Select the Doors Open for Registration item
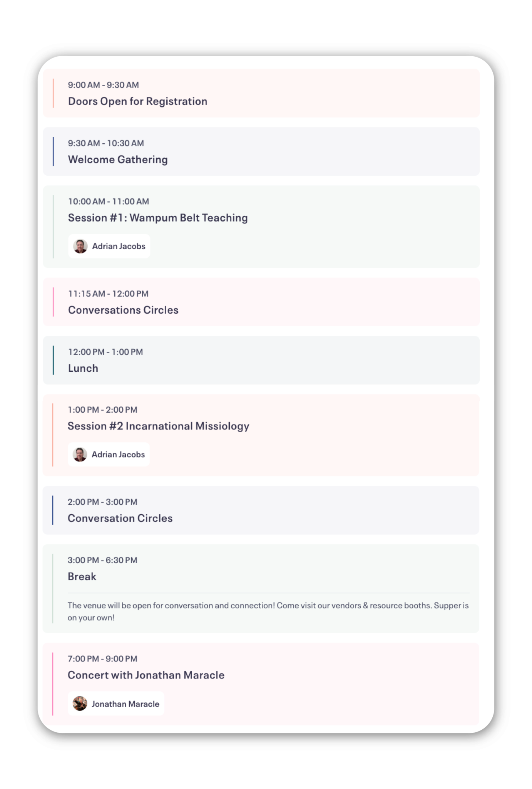Screen dimensions: 532x789 coord(261,93)
